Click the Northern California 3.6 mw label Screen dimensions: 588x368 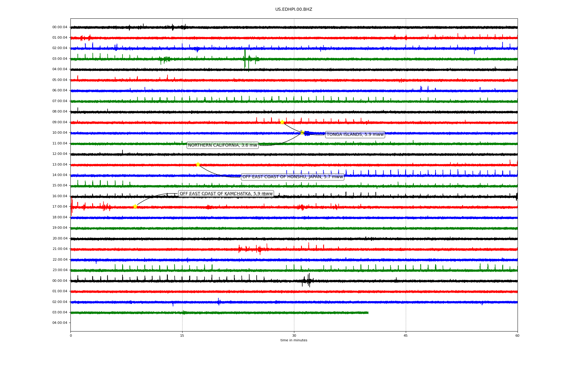[222, 145]
